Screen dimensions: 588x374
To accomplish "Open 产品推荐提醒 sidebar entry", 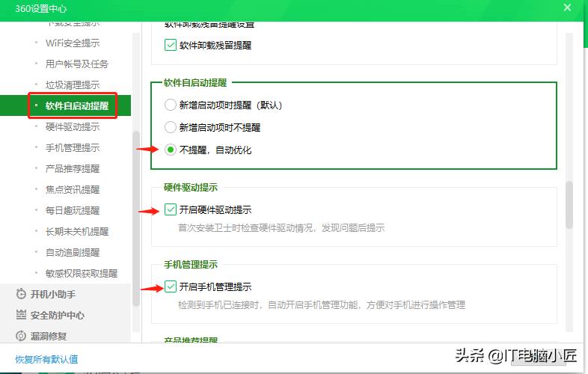I will tap(73, 169).
